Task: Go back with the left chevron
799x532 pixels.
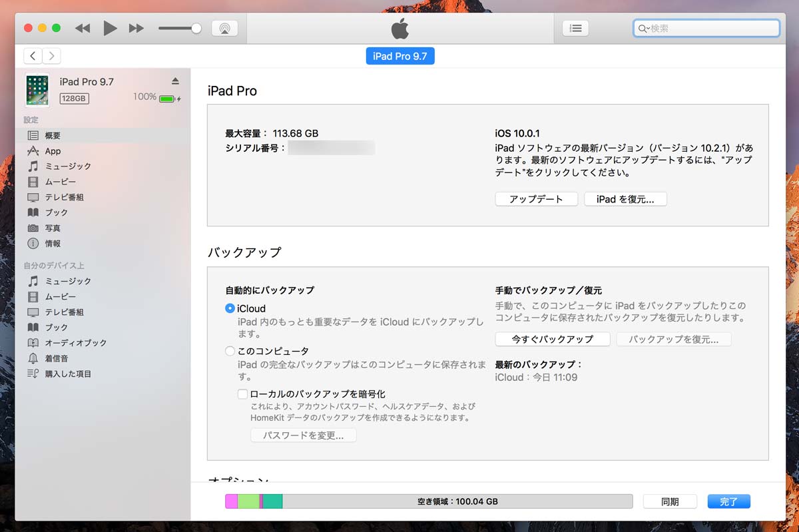Action: 33,56
